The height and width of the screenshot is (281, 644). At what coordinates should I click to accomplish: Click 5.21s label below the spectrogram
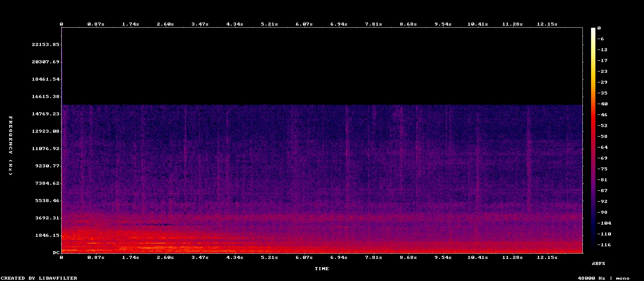(x=269, y=258)
